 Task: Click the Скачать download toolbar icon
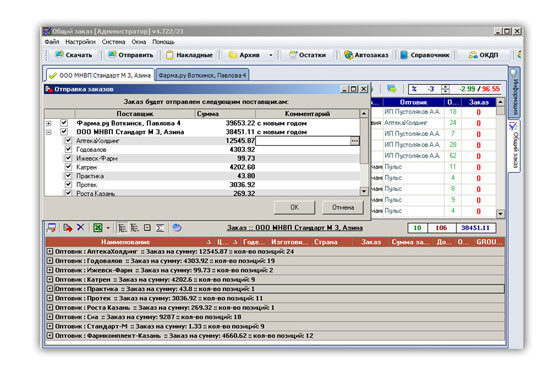[x=60, y=55]
